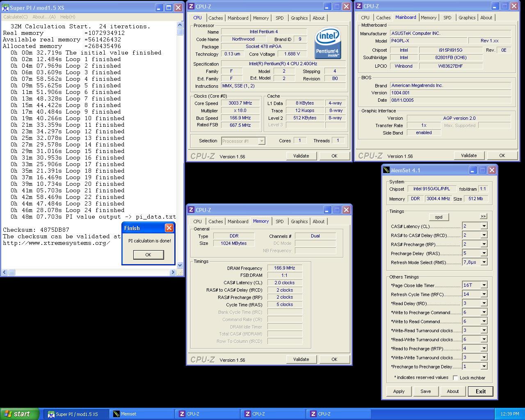Open the Precharge to Precharge Delay dropdown

[x=484, y=366]
